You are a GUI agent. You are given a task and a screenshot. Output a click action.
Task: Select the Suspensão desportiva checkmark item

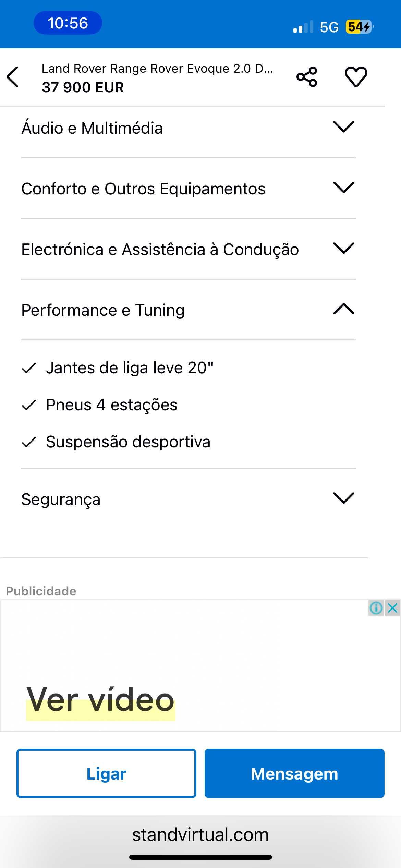pyautogui.click(x=116, y=442)
